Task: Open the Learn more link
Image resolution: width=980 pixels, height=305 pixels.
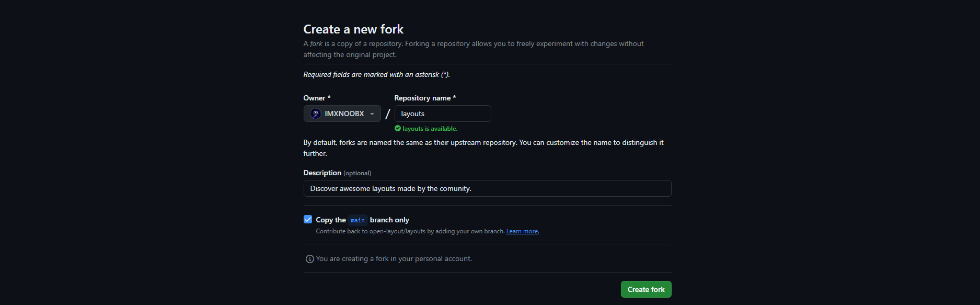Action: 522,231
